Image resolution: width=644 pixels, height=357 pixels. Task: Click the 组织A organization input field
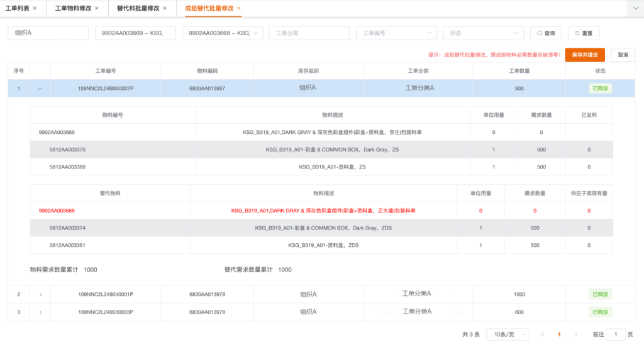click(x=48, y=33)
